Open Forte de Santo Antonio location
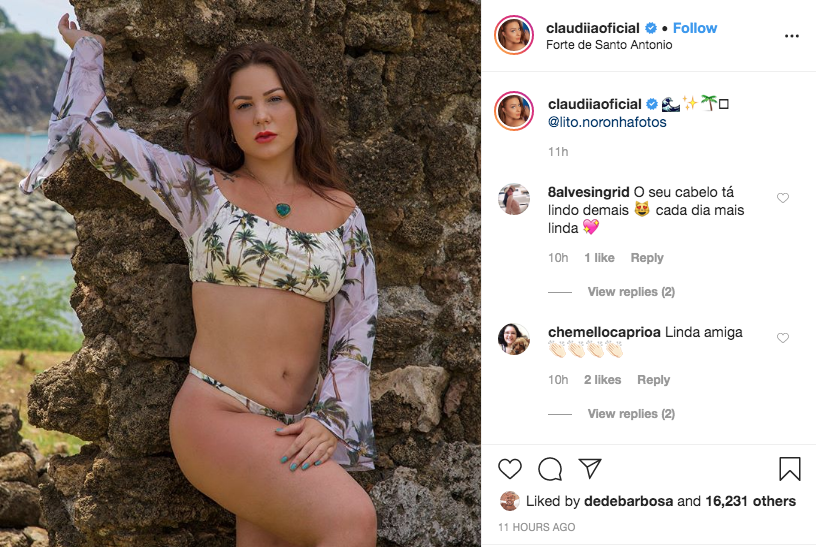 pyautogui.click(x=609, y=45)
